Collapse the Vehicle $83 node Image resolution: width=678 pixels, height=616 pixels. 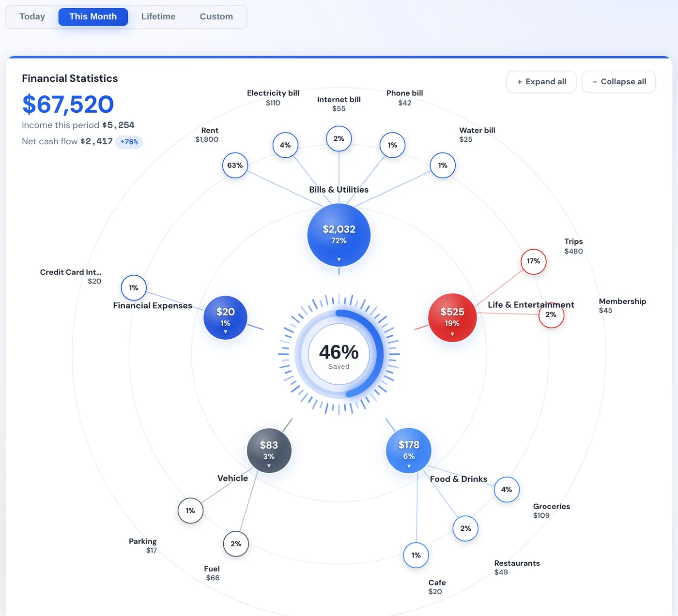269,451
